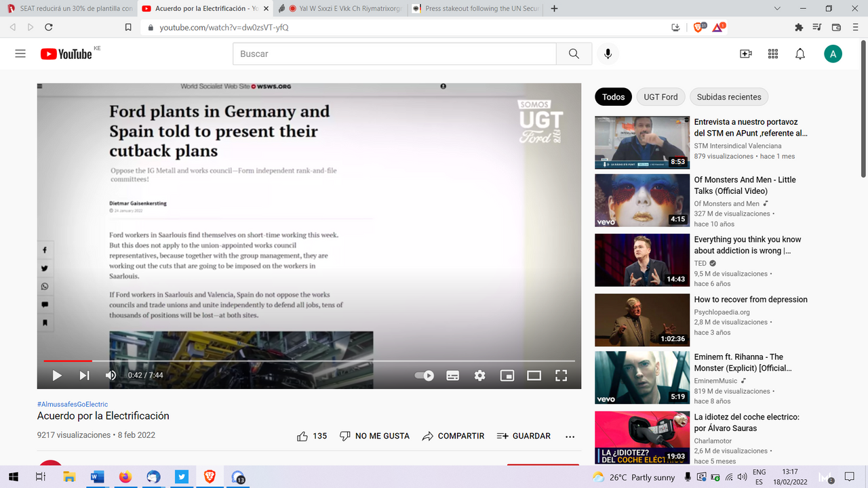Turn on subtitles in player

click(x=453, y=375)
